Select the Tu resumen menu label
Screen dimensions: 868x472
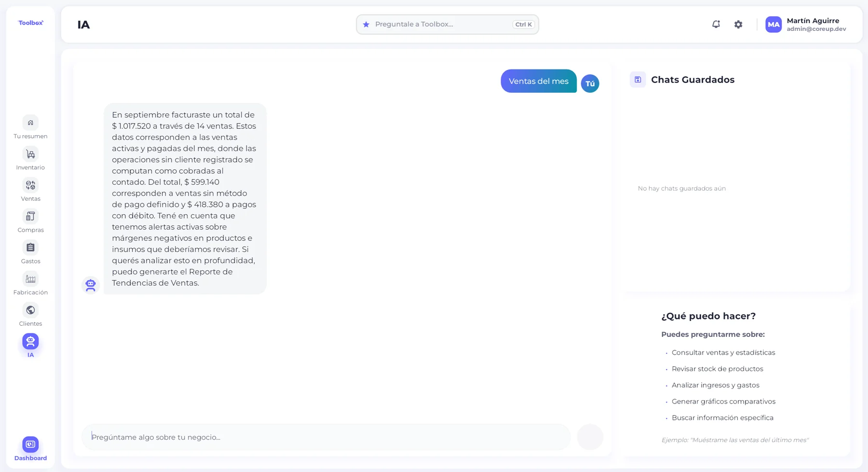(30, 136)
